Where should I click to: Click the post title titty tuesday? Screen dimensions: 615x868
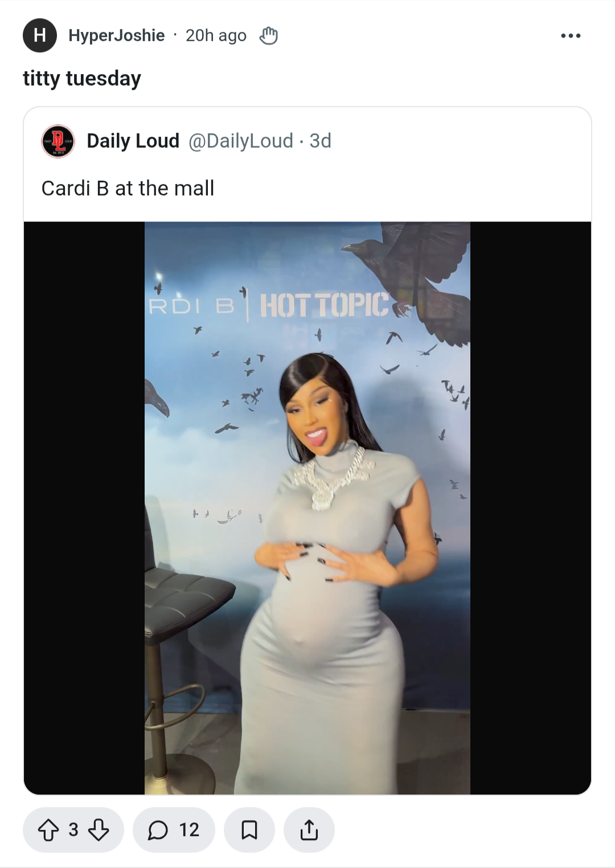point(82,79)
